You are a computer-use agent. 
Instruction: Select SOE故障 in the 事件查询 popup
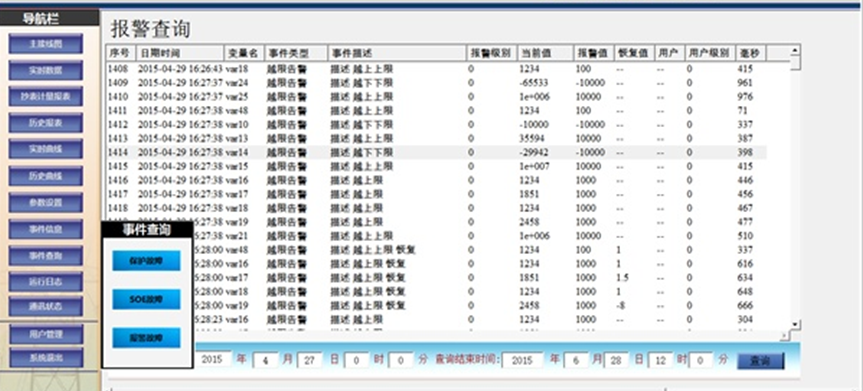pos(146,300)
